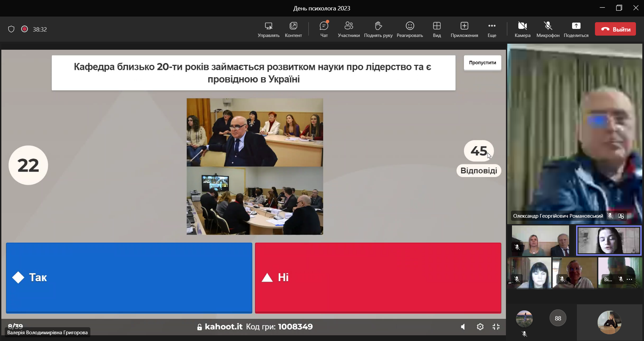The height and width of the screenshot is (341, 644).
Task: Click the pin icon next to Романовський's name
Action: tap(621, 216)
